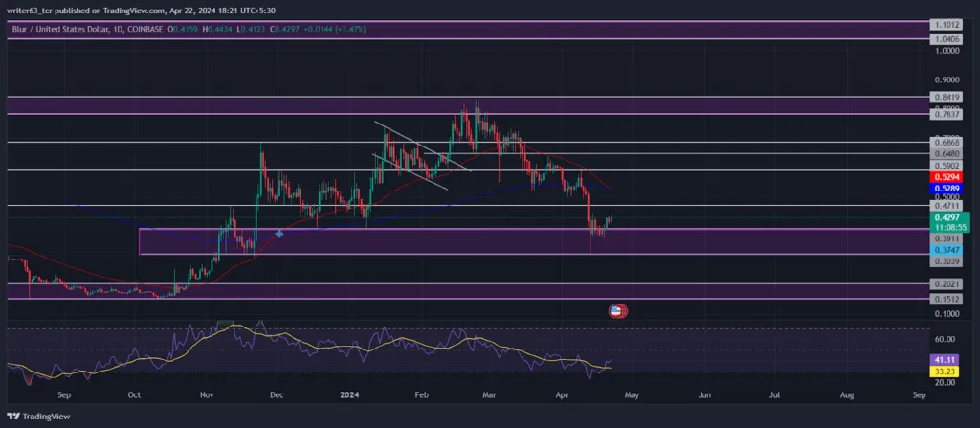Click the 0.1000 price axis value

pyautogui.click(x=945, y=314)
